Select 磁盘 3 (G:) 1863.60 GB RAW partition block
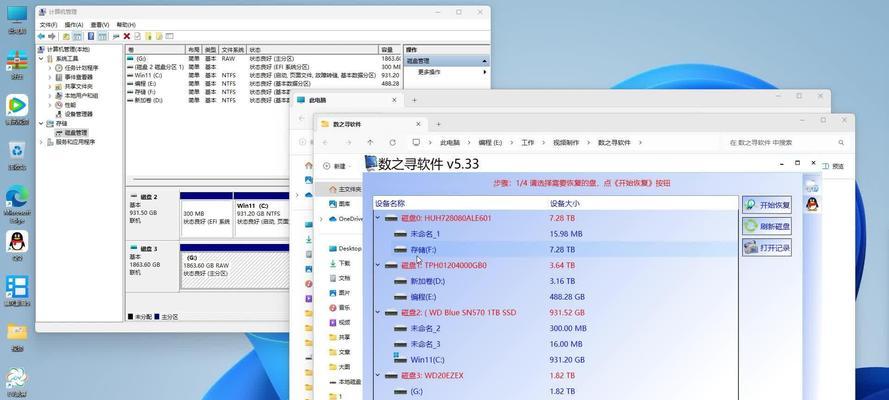Screen dimensions: 889x400 [235, 270]
